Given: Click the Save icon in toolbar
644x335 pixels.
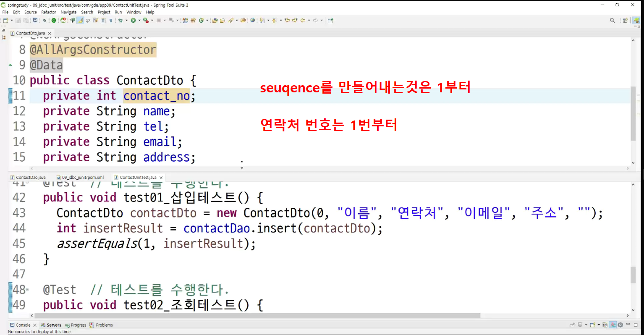Looking at the screenshot, I should 18,20.
